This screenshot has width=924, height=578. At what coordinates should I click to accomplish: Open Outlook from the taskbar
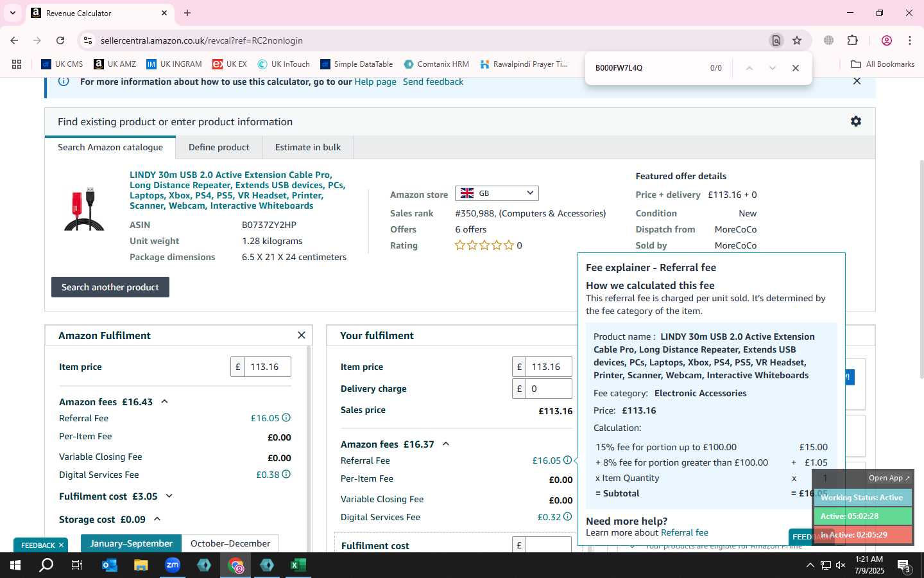110,565
